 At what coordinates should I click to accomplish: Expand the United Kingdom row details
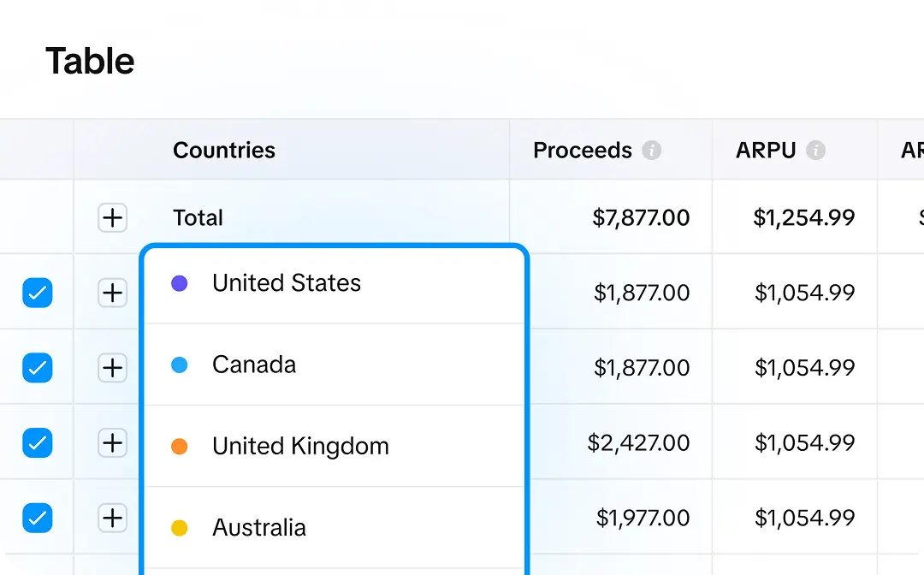click(112, 443)
